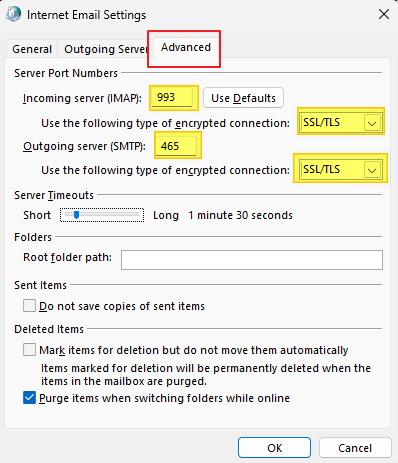Check Mark items for deletion option

(x=29, y=350)
